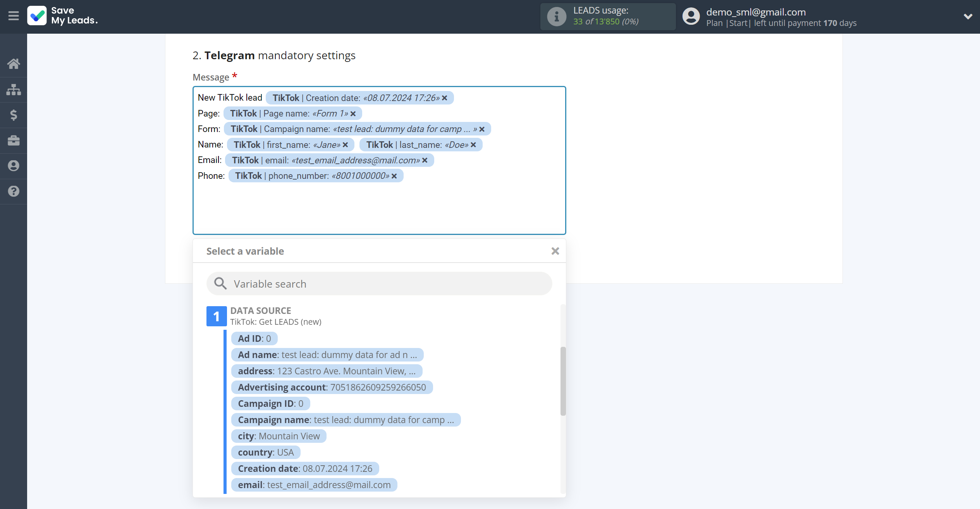Open the user profile sidebar icon
980x509 pixels.
pos(14,166)
